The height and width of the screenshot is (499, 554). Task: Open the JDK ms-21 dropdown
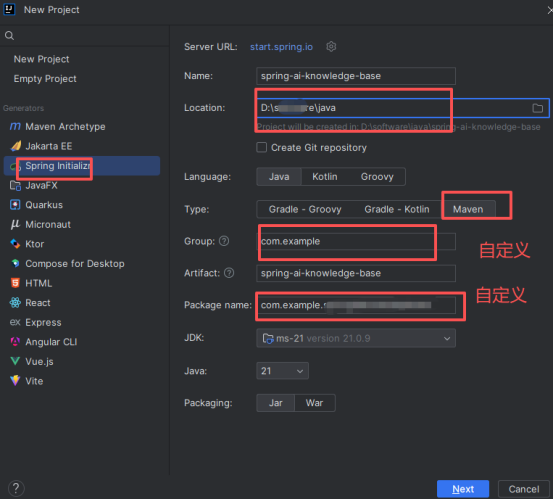tap(356, 338)
